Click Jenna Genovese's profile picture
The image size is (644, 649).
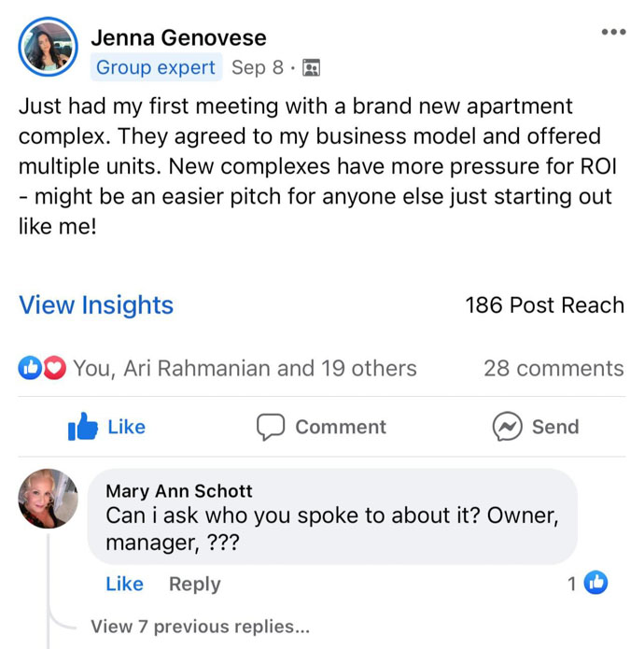(x=48, y=47)
